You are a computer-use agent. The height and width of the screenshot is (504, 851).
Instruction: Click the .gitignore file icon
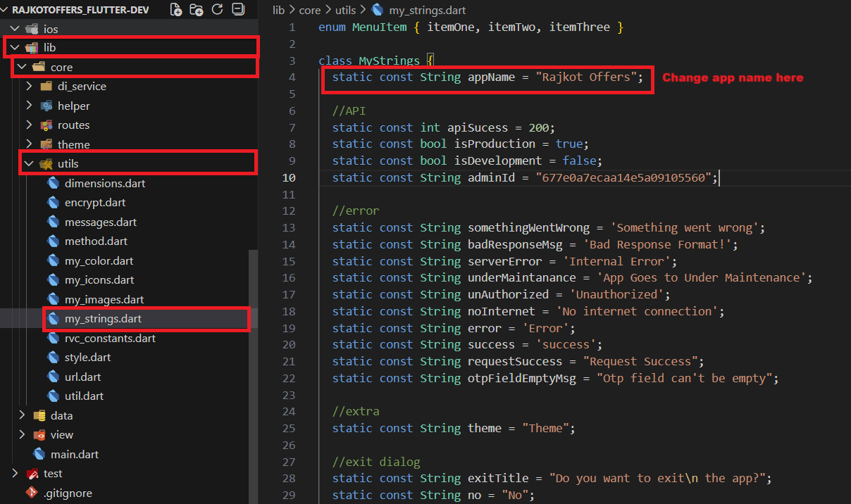32,493
